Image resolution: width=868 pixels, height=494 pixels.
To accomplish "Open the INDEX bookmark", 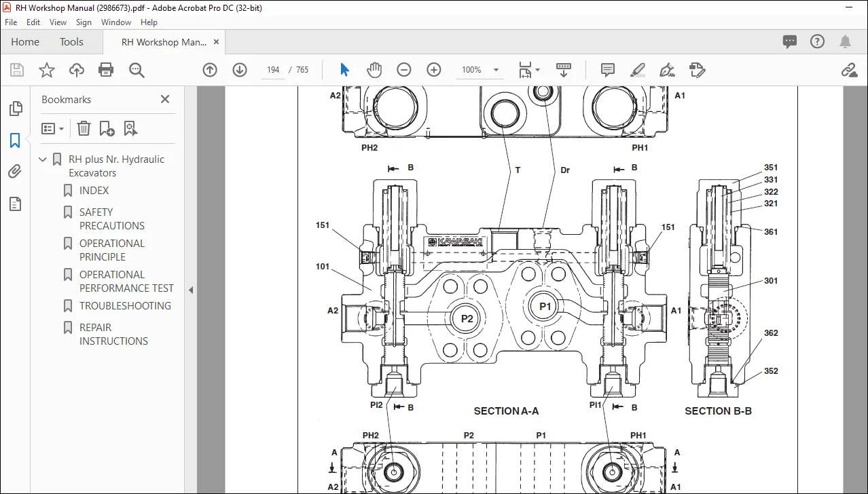I will pyautogui.click(x=94, y=191).
